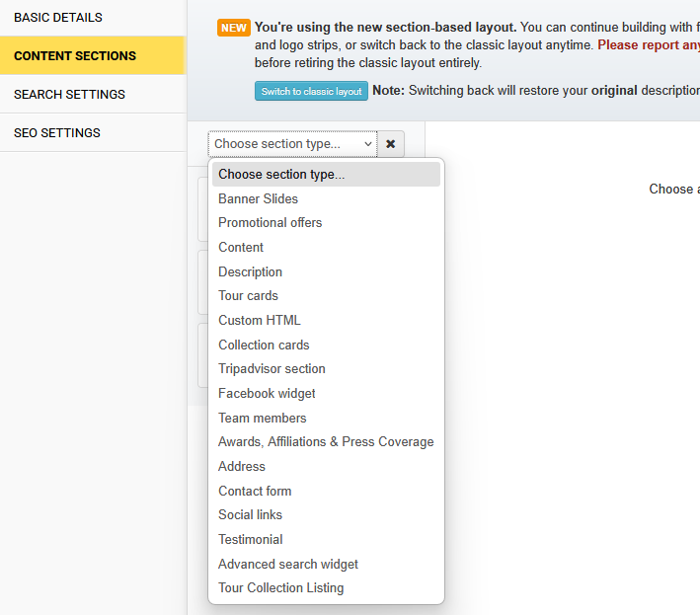Screen dimensions: 700x615
Task: Select Awards, Affiliations & Press Coverage
Action: (x=326, y=441)
